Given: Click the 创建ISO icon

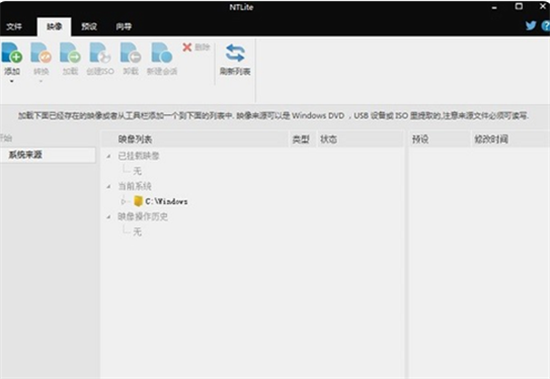Looking at the screenshot, I should click(x=100, y=53).
